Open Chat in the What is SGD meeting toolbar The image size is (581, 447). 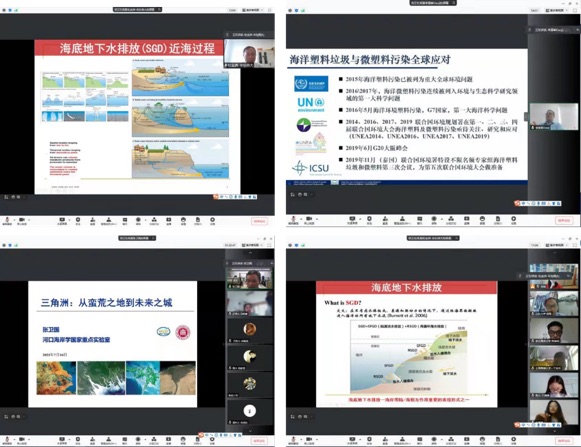[x=419, y=440]
